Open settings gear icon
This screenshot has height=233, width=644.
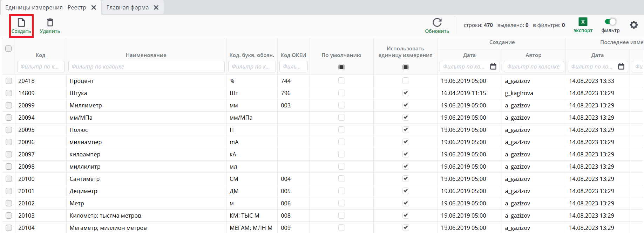tap(633, 25)
